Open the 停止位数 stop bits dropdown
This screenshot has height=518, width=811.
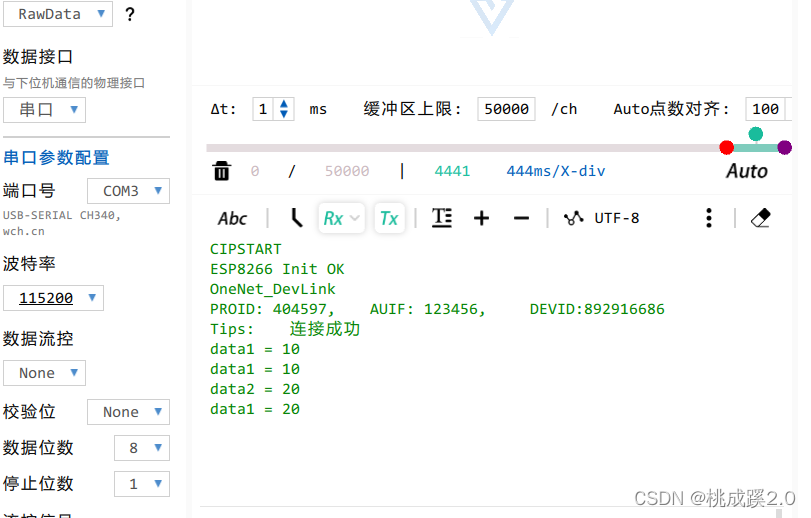(x=142, y=484)
